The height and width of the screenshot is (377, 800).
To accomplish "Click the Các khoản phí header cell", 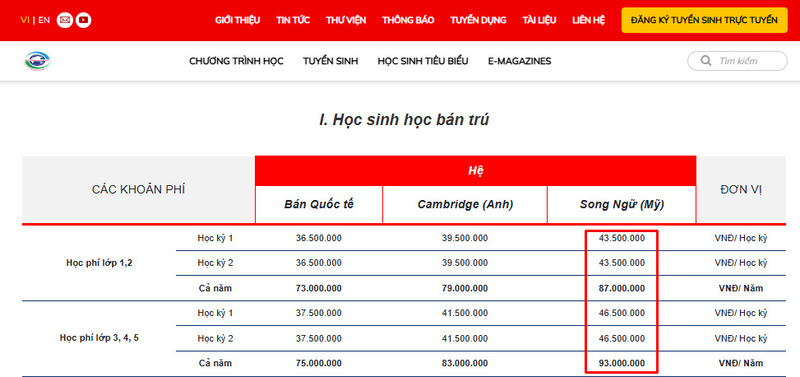I will click(138, 190).
